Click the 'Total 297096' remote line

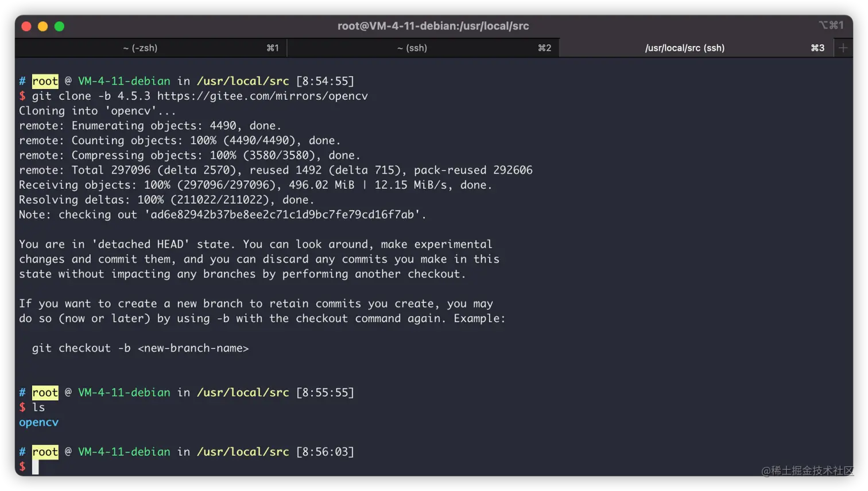point(276,170)
